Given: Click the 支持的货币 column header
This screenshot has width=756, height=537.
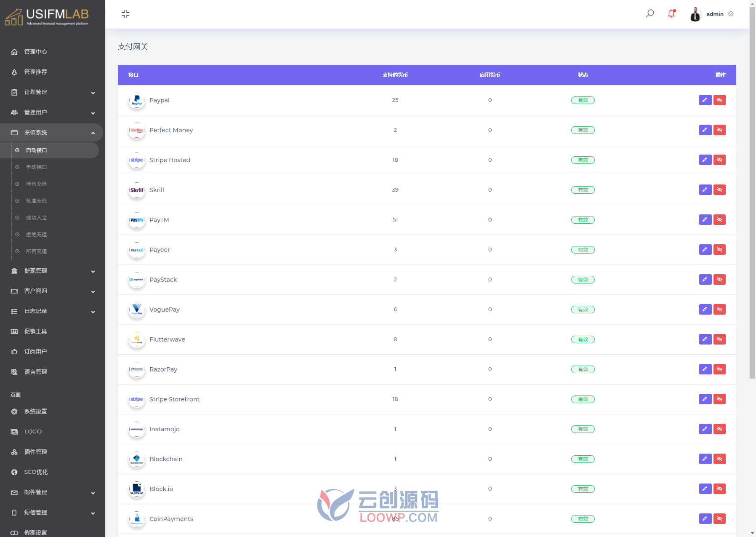Looking at the screenshot, I should [x=395, y=75].
